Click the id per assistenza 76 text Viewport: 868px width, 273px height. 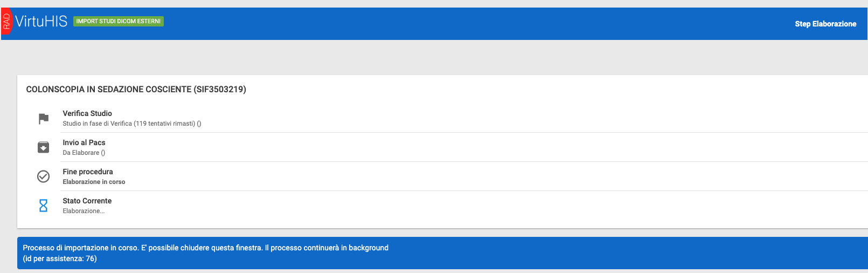(60, 258)
